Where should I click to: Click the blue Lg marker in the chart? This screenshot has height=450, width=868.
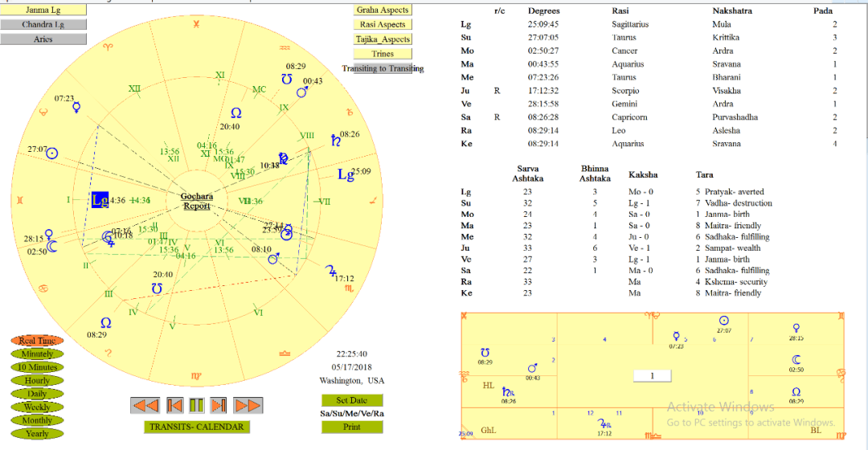[100, 200]
